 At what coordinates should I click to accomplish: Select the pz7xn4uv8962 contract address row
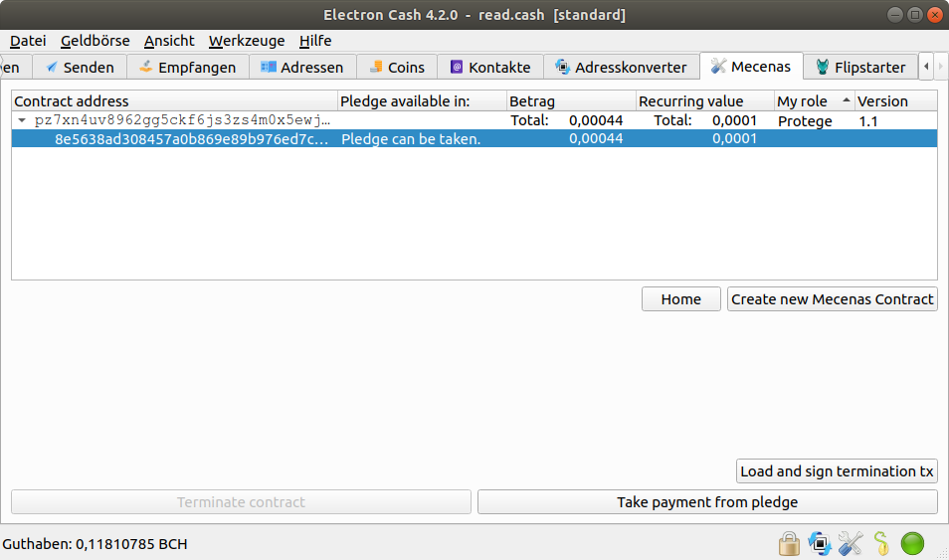[474, 120]
